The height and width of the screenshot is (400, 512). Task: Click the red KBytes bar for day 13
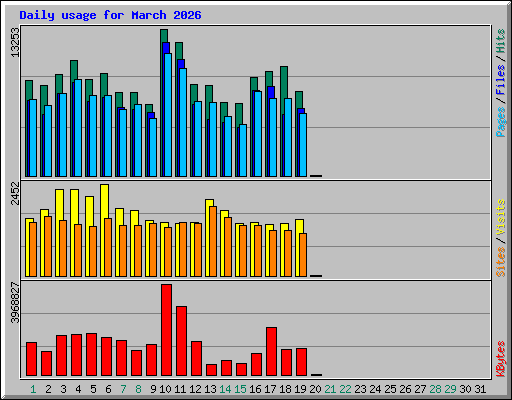211,370
